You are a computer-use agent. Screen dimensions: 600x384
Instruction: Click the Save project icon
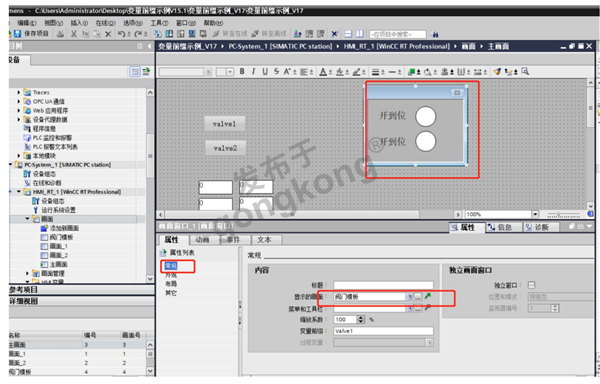[17, 34]
